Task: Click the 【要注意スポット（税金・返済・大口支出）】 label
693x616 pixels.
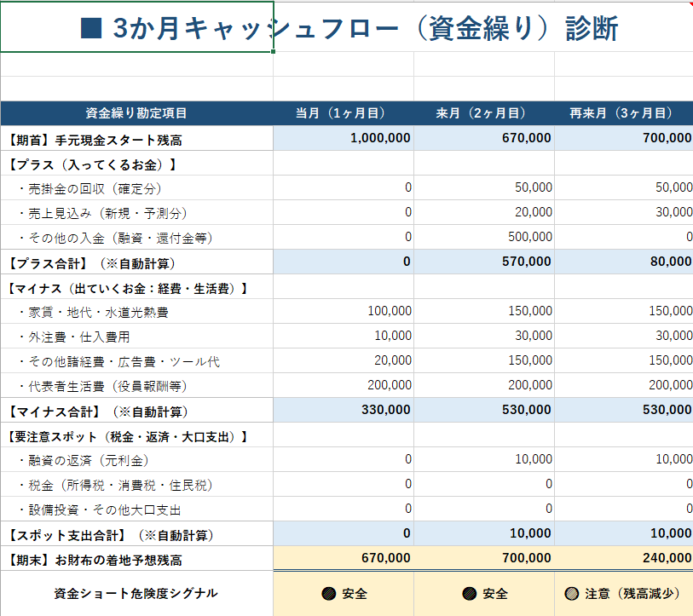Action: [x=128, y=437]
